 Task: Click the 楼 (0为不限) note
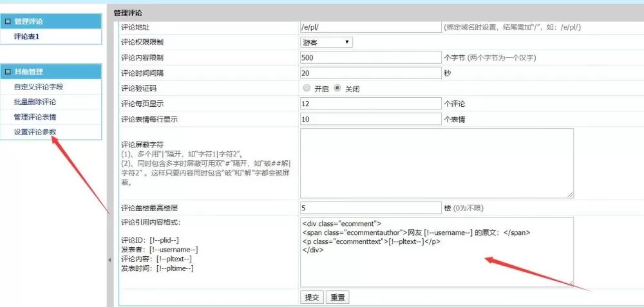(464, 208)
